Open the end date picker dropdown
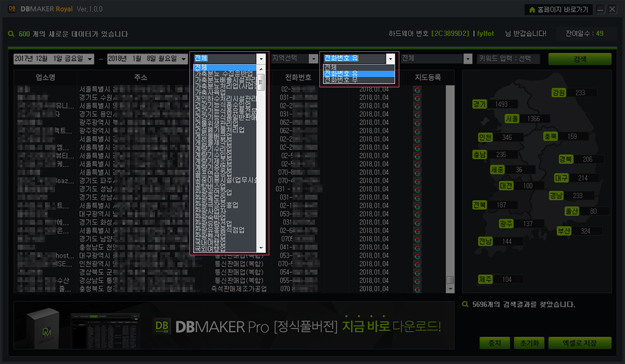 click(184, 59)
